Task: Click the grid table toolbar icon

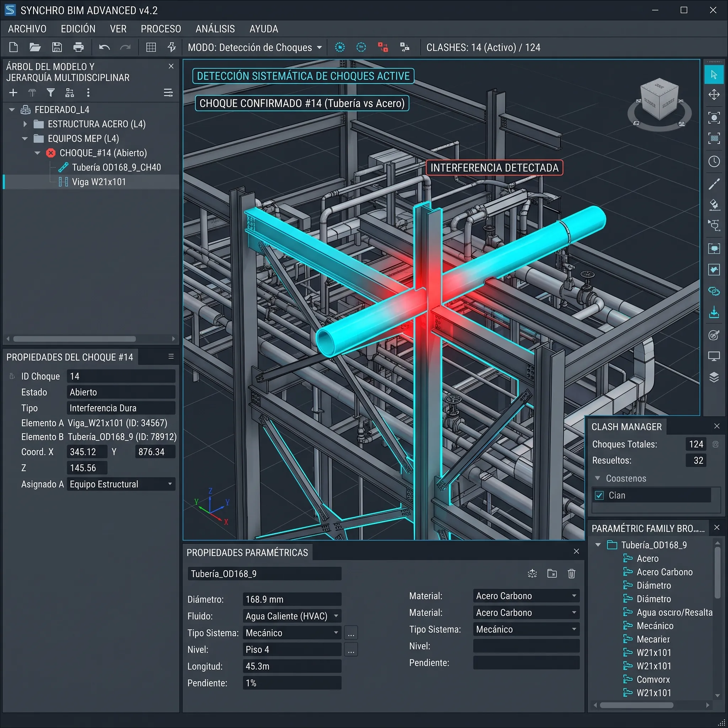Action: [x=151, y=47]
